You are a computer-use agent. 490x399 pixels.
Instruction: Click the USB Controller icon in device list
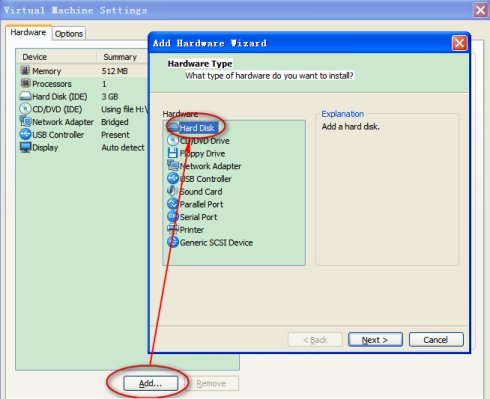[x=25, y=134]
